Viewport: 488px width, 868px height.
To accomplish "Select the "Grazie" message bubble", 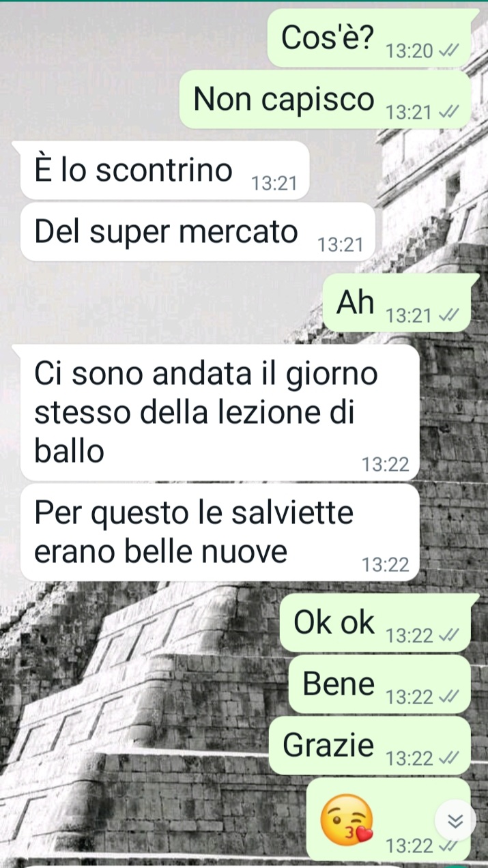I will pos(371,745).
